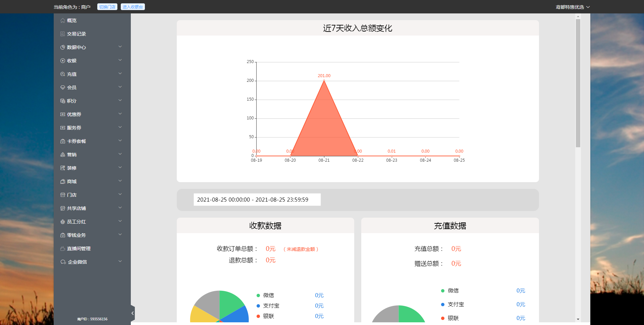Click the 赠送总额 0元 value
Screen dimensions: 644x325
pos(456,264)
